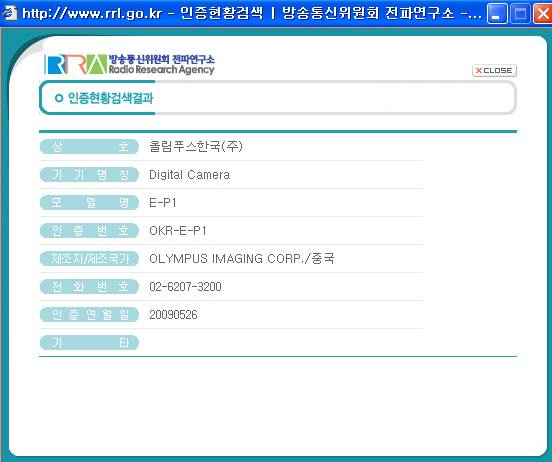Click the Internet Explorer page icon in title bar
The image size is (552, 462).
(10, 13)
